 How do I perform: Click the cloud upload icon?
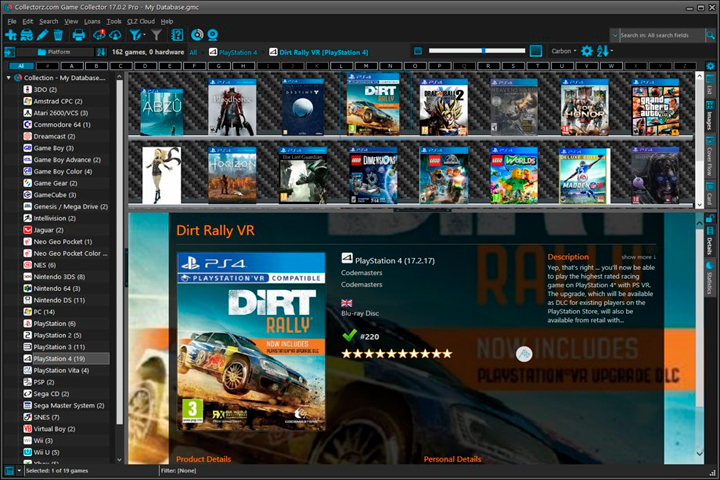[x=115, y=35]
